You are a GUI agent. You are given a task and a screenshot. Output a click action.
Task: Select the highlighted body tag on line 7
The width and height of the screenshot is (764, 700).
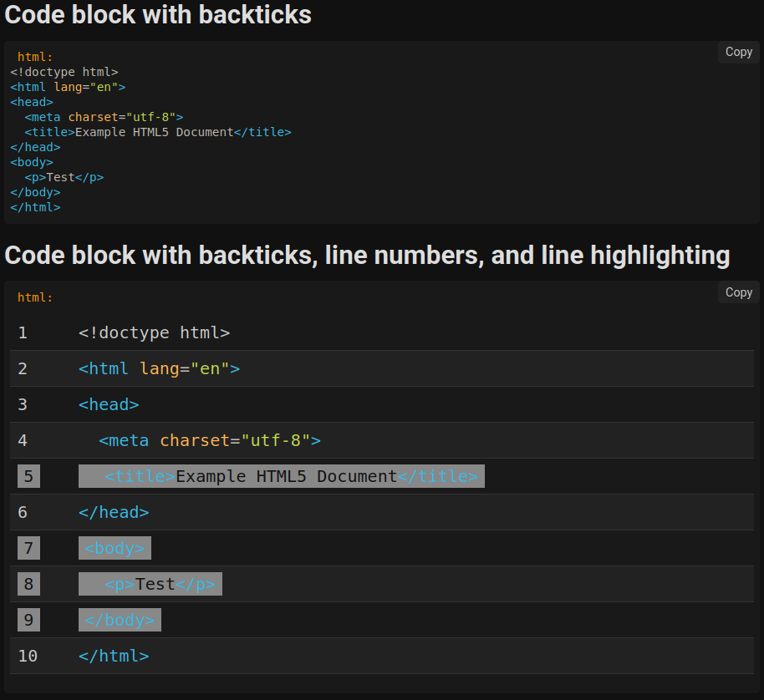(x=115, y=547)
